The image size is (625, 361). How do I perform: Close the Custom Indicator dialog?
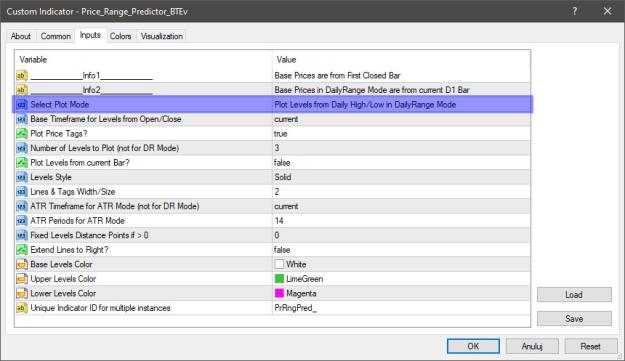click(x=607, y=11)
